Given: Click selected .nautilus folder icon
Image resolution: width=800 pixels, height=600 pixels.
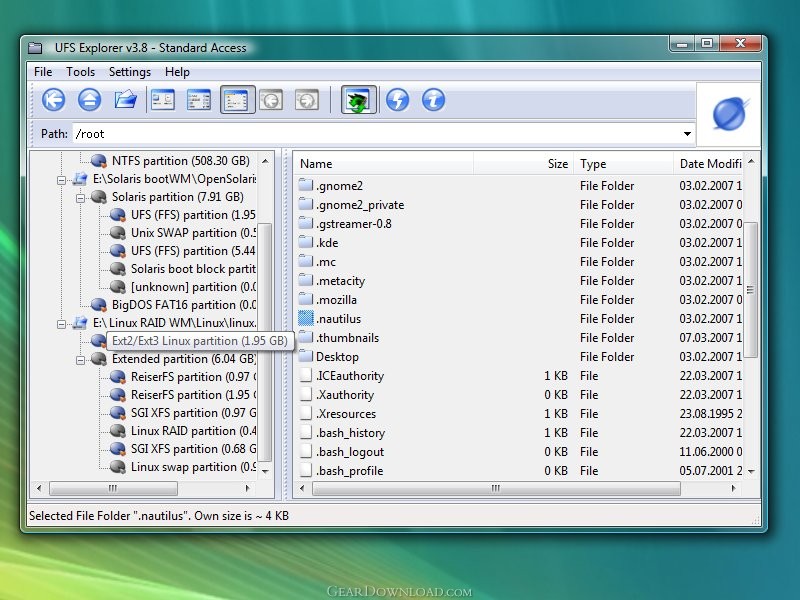Looking at the screenshot, I should (306, 318).
